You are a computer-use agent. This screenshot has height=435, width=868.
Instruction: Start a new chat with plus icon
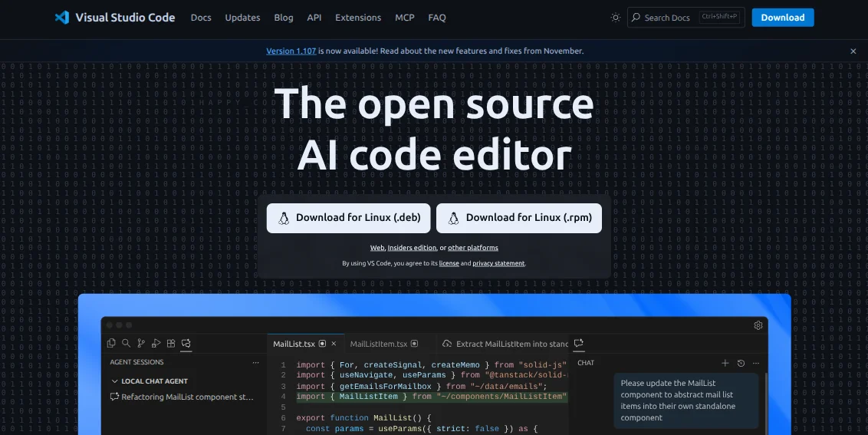click(725, 363)
